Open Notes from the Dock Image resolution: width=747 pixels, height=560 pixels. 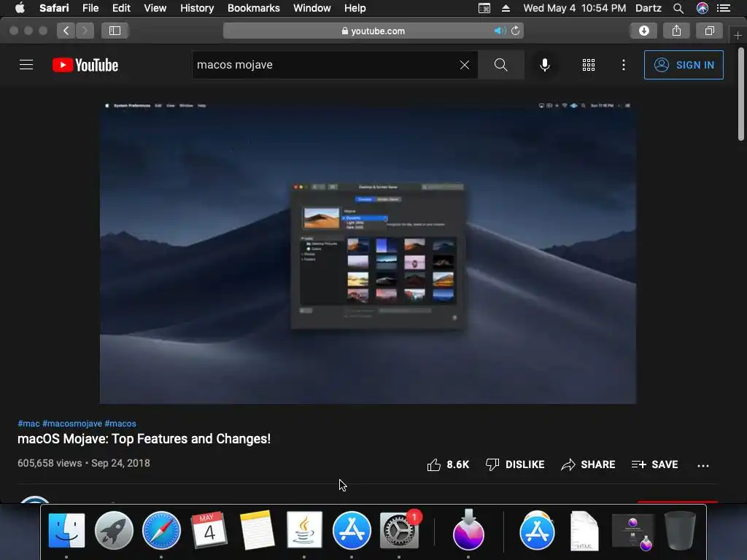257,530
